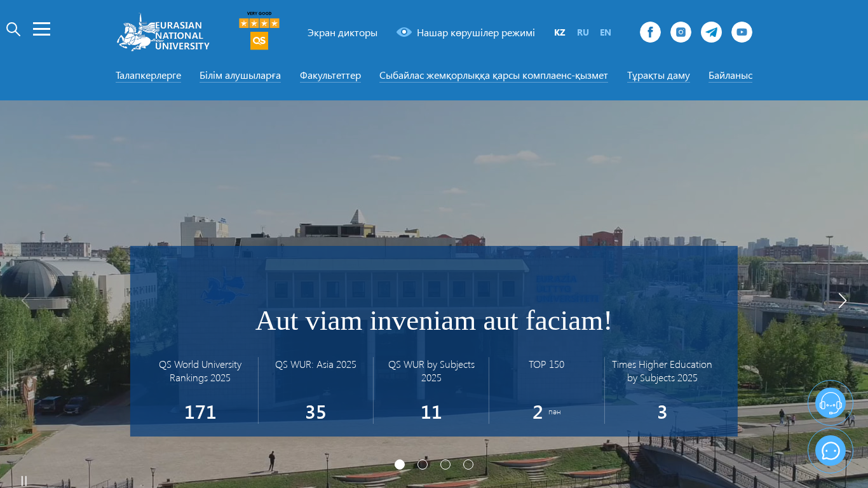Pause the slideshow autoplay
The width and height of the screenshot is (868, 488).
pos(24,481)
